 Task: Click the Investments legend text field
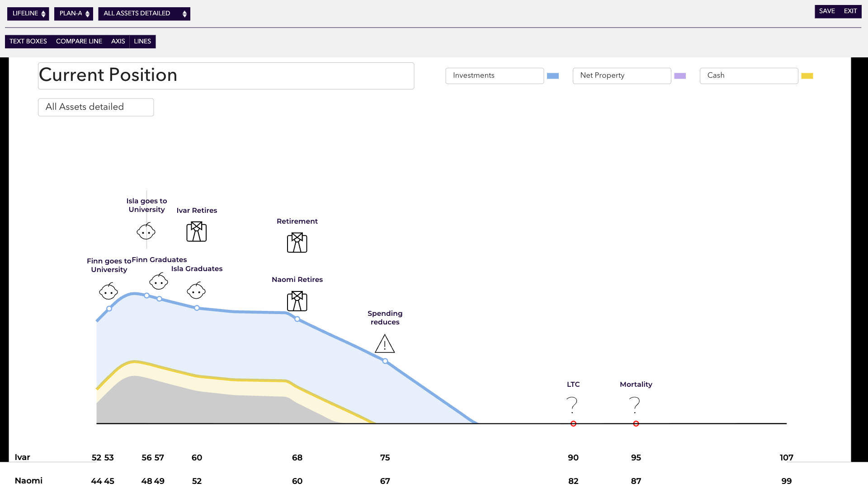pyautogui.click(x=495, y=76)
